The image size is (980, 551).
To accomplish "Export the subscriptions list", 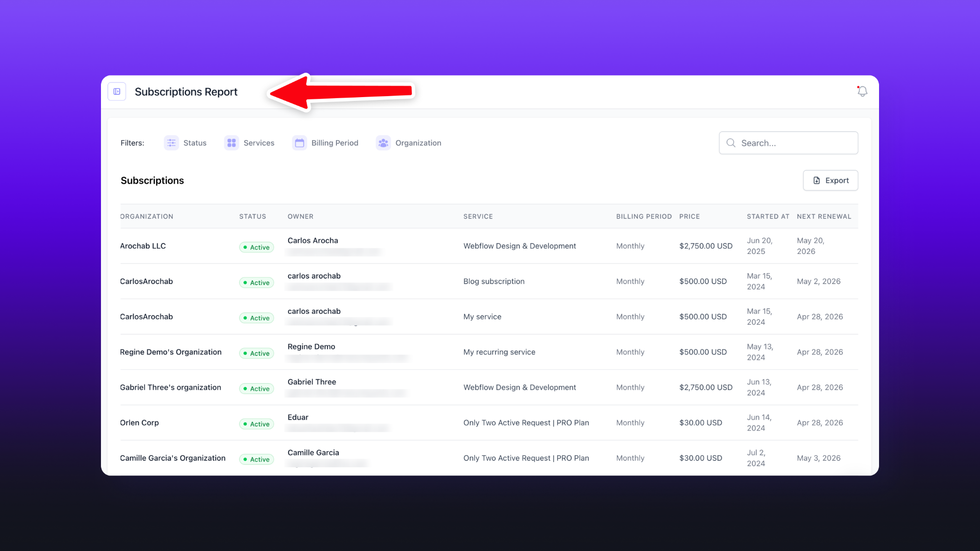I will point(830,180).
